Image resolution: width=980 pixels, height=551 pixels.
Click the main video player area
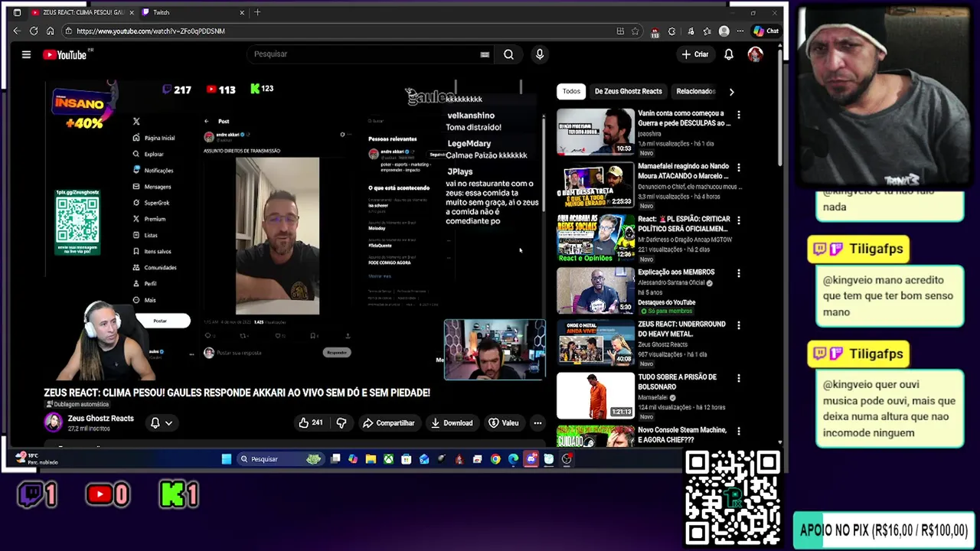click(x=295, y=230)
